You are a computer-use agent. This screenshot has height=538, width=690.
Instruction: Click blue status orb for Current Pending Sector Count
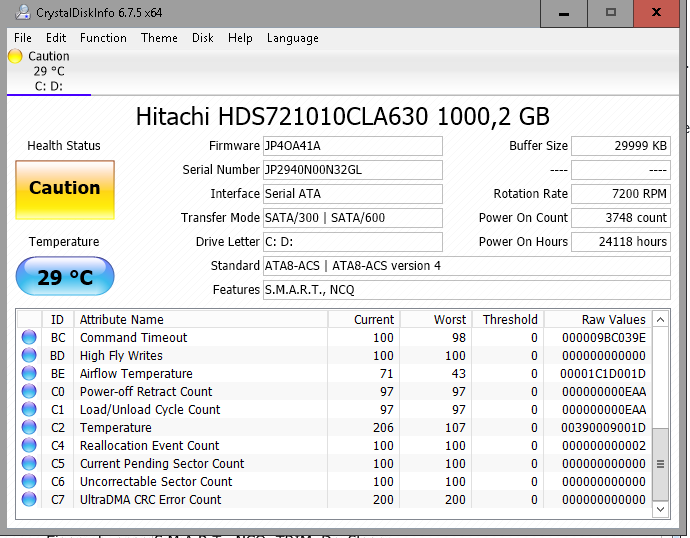29,464
